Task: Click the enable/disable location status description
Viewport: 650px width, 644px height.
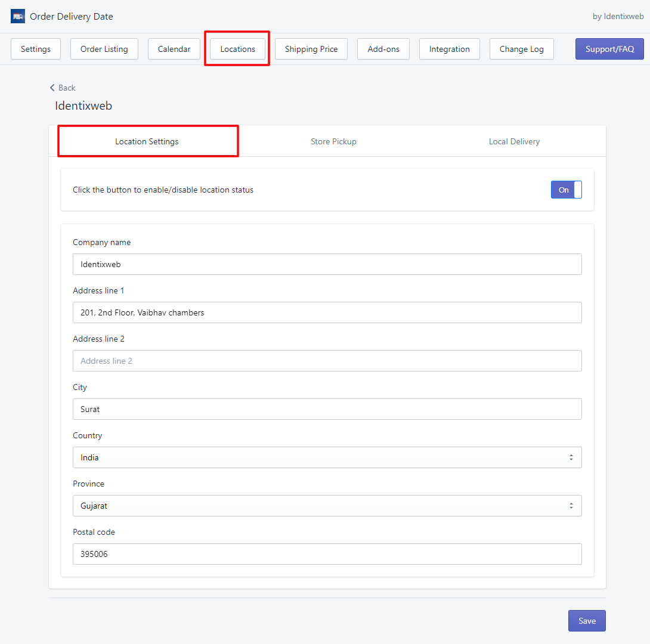Action: (x=163, y=190)
